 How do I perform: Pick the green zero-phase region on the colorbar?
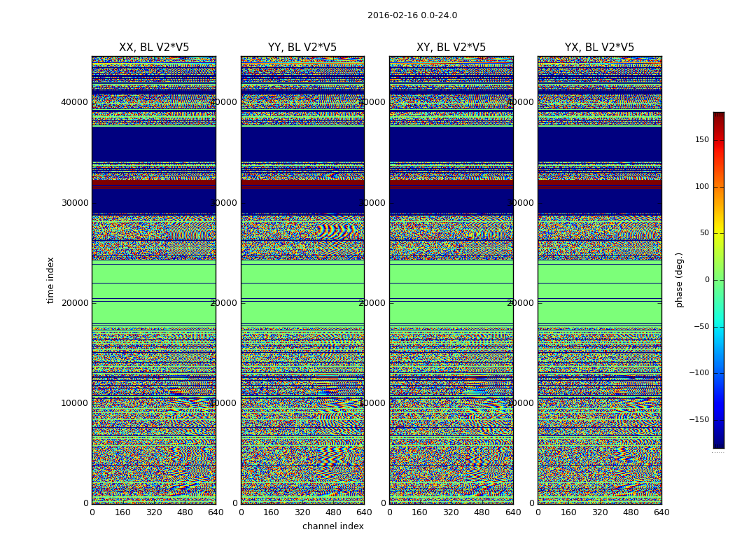coord(718,280)
